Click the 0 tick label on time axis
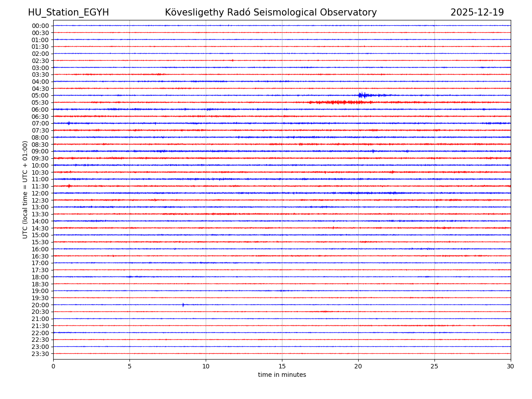Image resolution: width=532 pixels, height=399 pixels. tap(53, 366)
